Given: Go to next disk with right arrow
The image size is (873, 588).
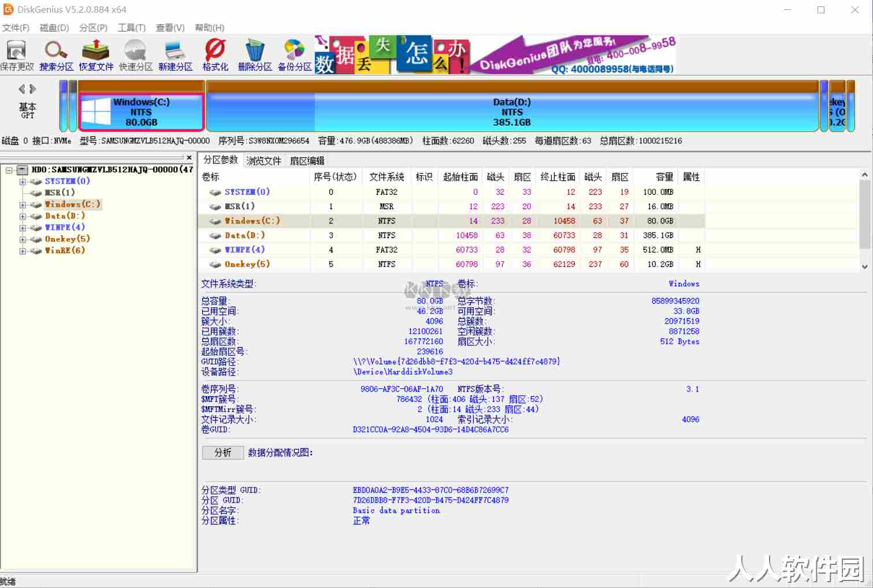Looking at the screenshot, I should [33, 89].
